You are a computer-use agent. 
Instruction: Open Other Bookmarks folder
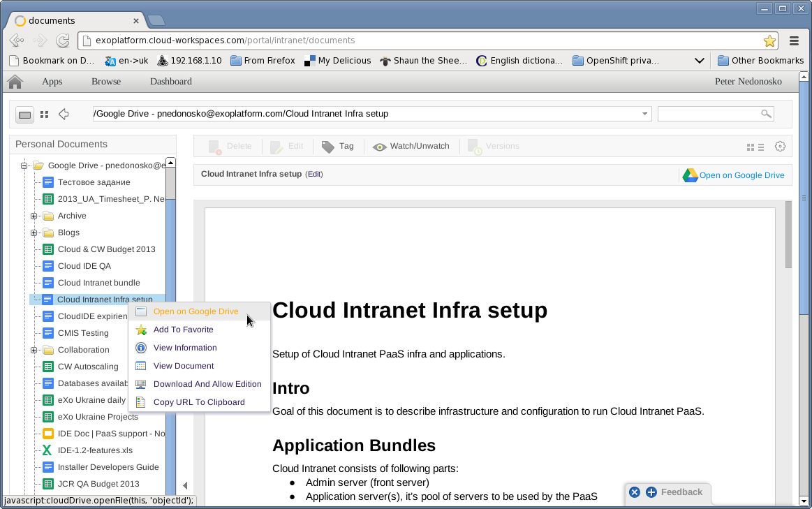coord(760,61)
